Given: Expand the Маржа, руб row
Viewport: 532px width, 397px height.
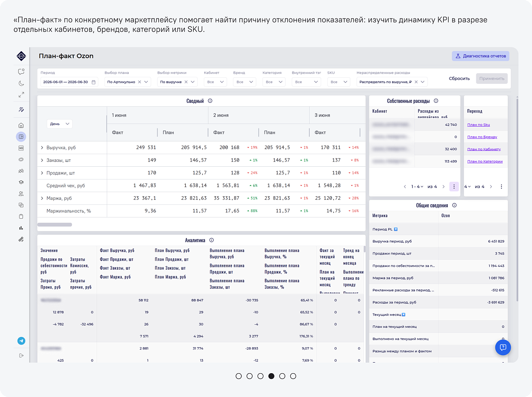Looking at the screenshot, I should (42, 198).
